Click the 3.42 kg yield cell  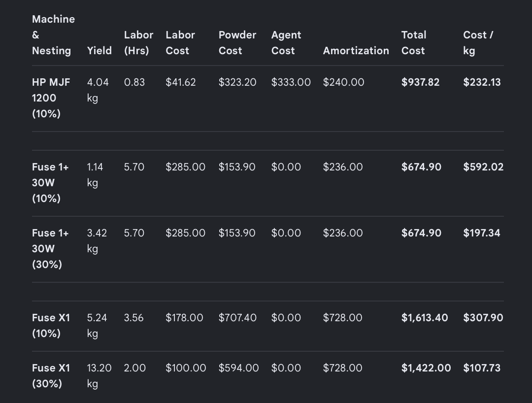[x=97, y=241]
